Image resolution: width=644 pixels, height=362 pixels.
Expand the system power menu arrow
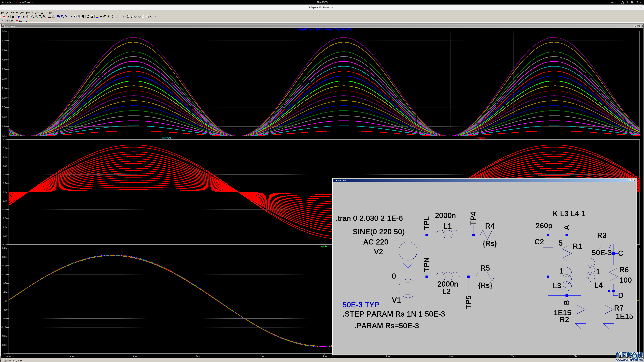[x=641, y=2]
